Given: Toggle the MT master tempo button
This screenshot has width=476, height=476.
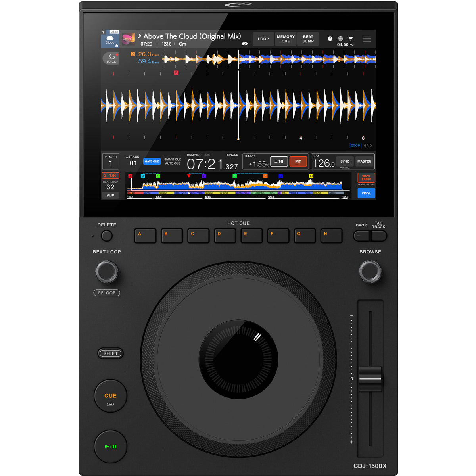Looking at the screenshot, I should (x=298, y=161).
